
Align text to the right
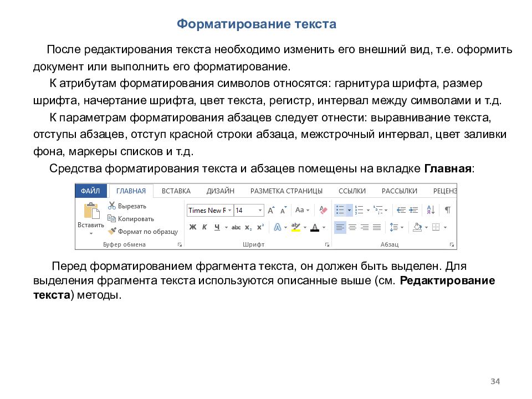(x=365, y=227)
